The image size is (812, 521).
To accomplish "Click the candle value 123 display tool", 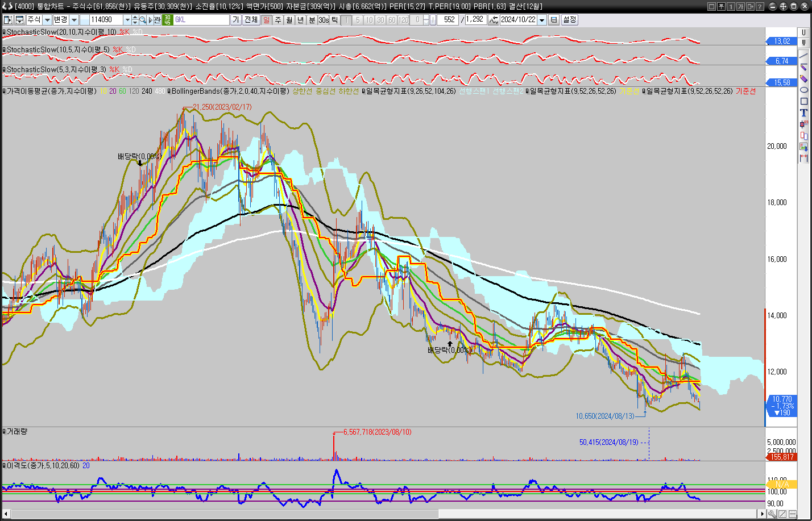I will [x=803, y=124].
